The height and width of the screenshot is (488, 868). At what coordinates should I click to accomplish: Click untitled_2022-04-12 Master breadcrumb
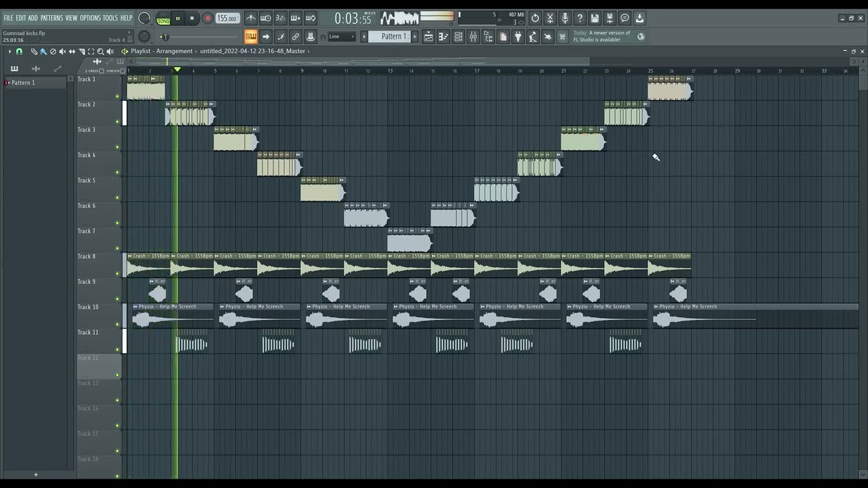pos(252,51)
